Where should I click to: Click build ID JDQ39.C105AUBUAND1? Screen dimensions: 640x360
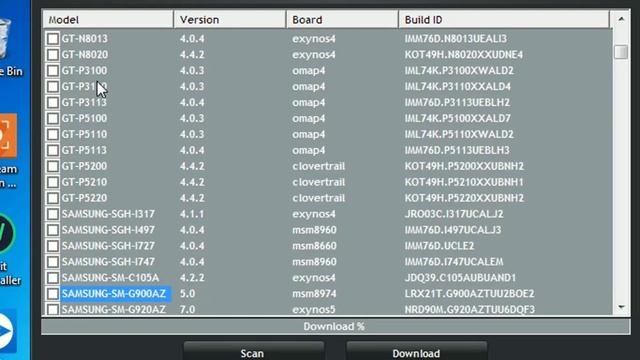click(x=460, y=278)
